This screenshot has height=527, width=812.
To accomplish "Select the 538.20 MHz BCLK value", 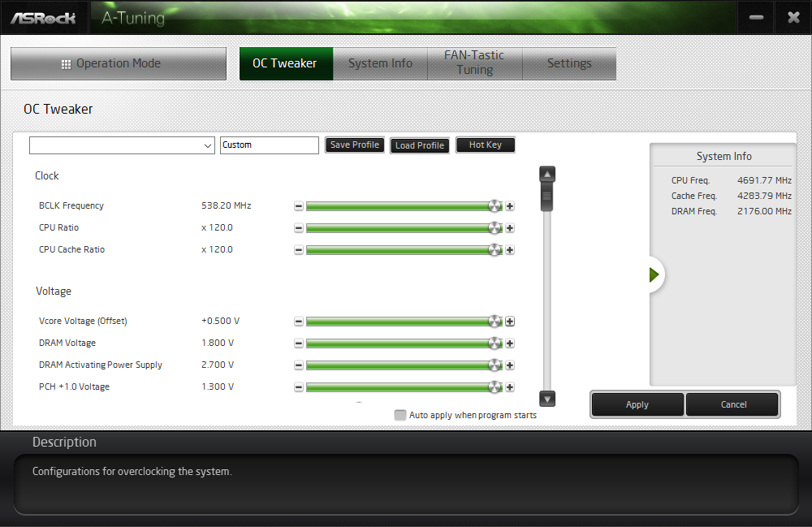I will (227, 205).
